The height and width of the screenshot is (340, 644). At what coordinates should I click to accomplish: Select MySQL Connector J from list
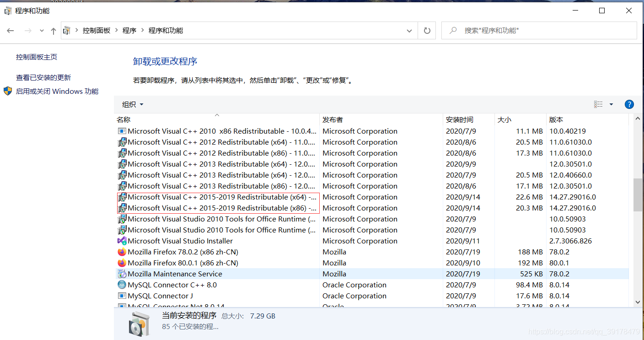[160, 296]
